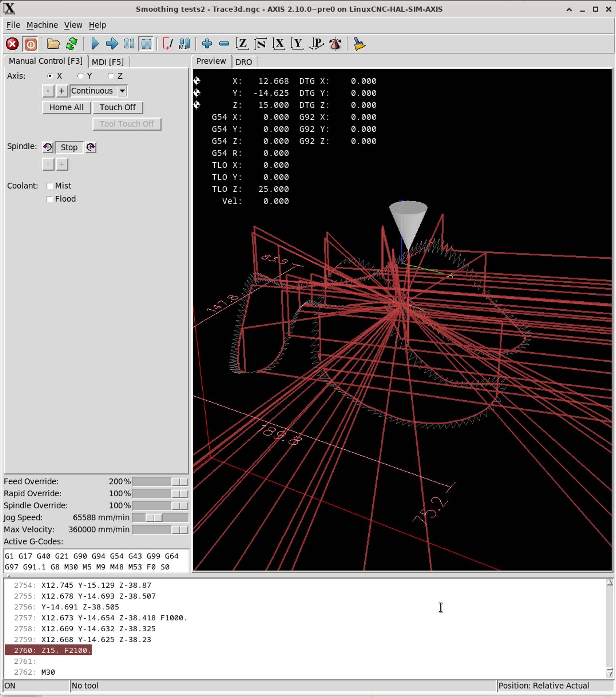Image resolution: width=616 pixels, height=697 pixels.
Task: Select the Preview tab
Action: (211, 61)
